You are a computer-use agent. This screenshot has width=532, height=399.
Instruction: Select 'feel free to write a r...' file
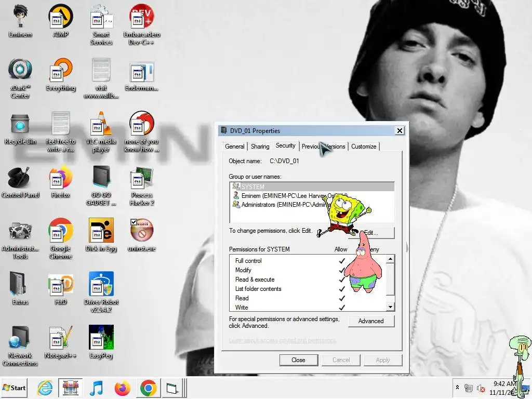61,131
